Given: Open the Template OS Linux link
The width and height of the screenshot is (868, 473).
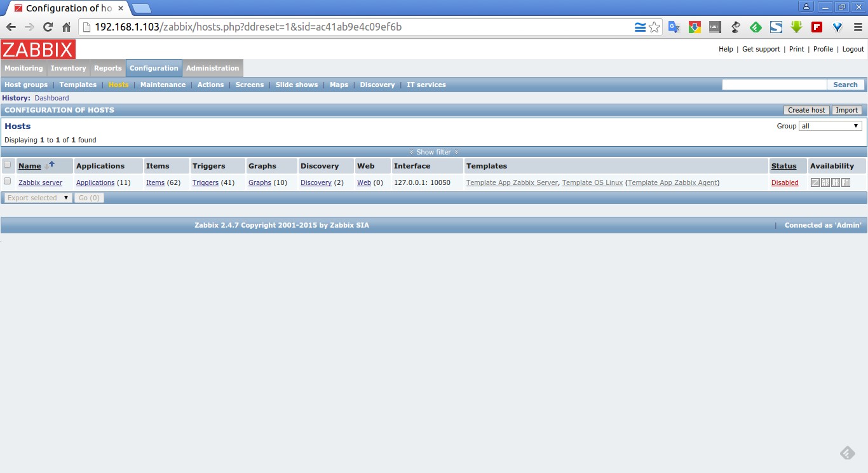Looking at the screenshot, I should coord(592,182).
